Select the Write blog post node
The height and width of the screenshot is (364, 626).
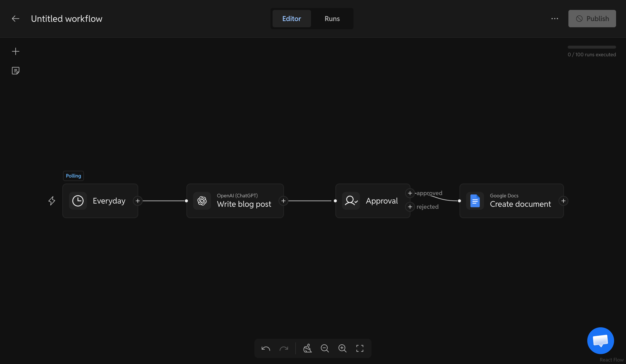point(235,201)
